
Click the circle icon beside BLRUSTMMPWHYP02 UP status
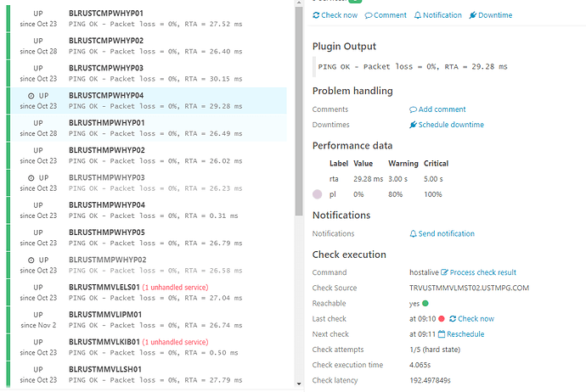pyautogui.click(x=31, y=260)
